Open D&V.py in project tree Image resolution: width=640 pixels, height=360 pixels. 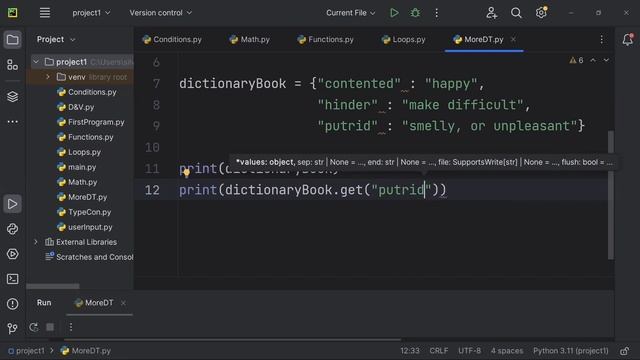tap(76, 107)
